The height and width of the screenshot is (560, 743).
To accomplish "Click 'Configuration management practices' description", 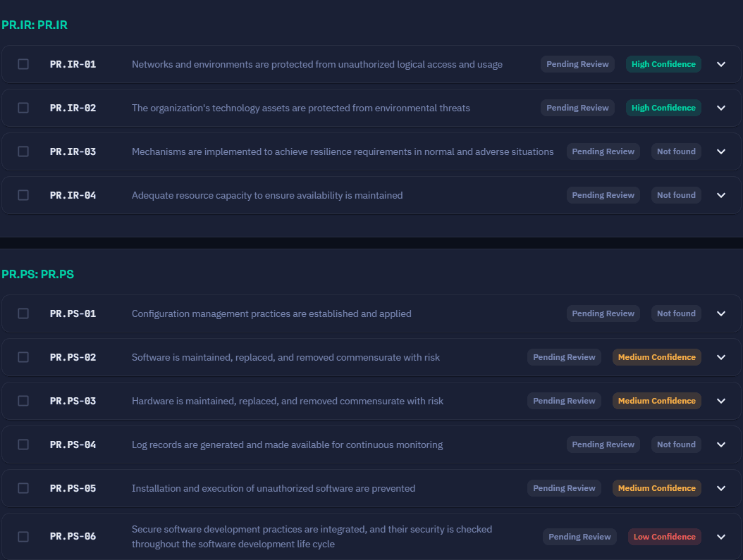I will coord(271,313).
